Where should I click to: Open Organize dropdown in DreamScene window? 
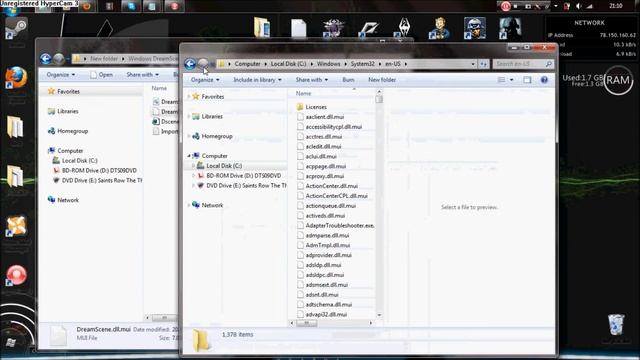(60, 75)
